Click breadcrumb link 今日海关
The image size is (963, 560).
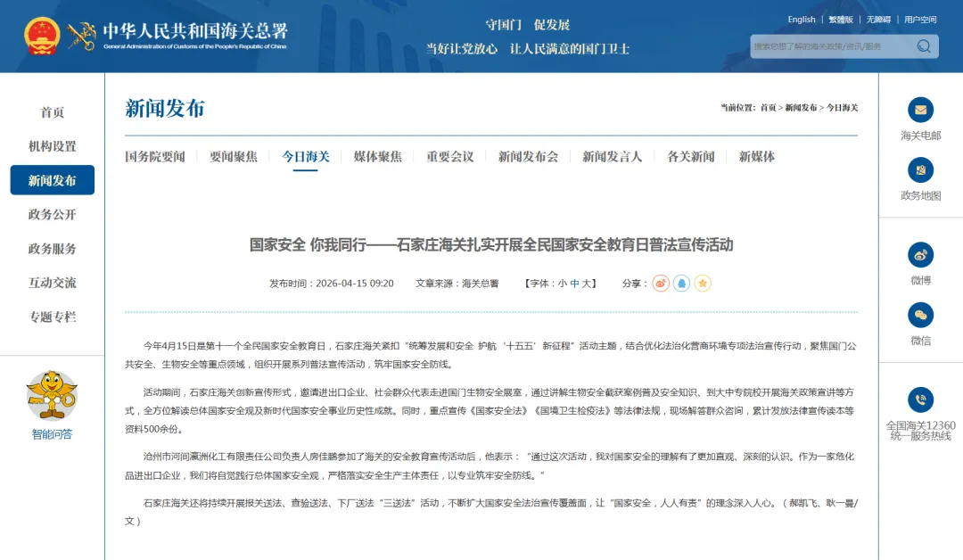[x=842, y=108]
